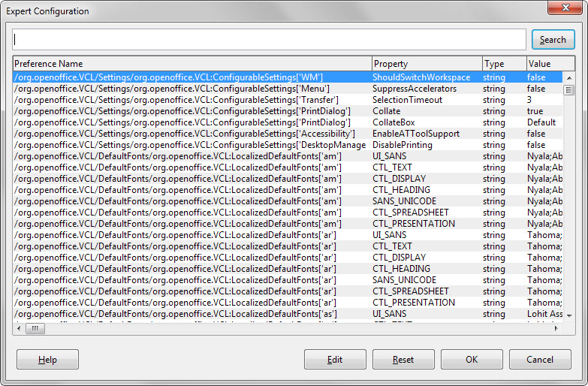Sort by Type column header
Image resolution: width=588 pixels, height=386 pixels.
point(505,64)
